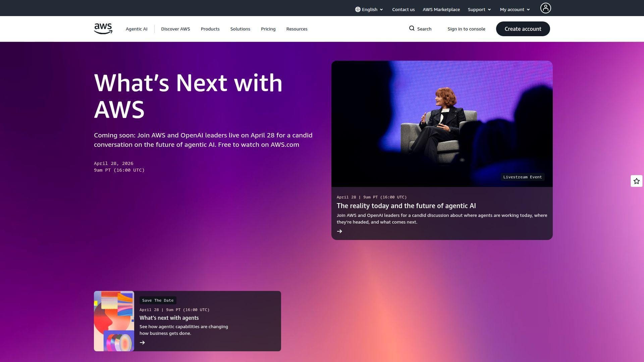Open the Contact us link

403,9
